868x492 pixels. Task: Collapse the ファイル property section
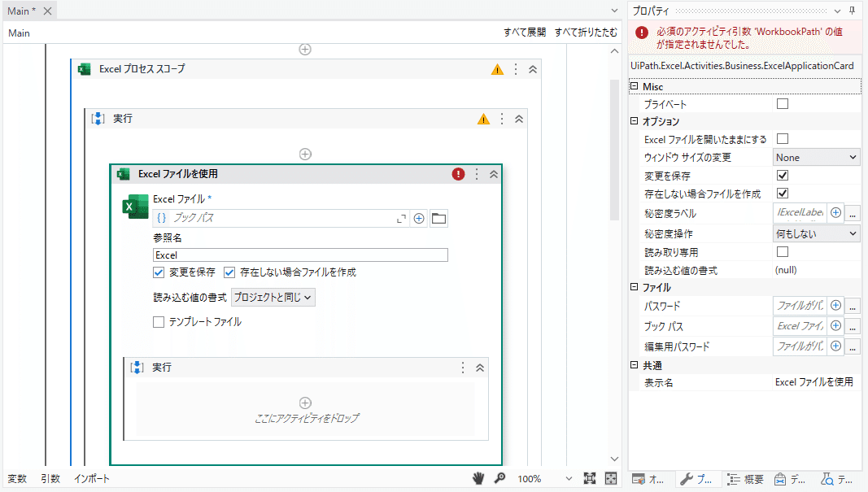[x=635, y=287]
